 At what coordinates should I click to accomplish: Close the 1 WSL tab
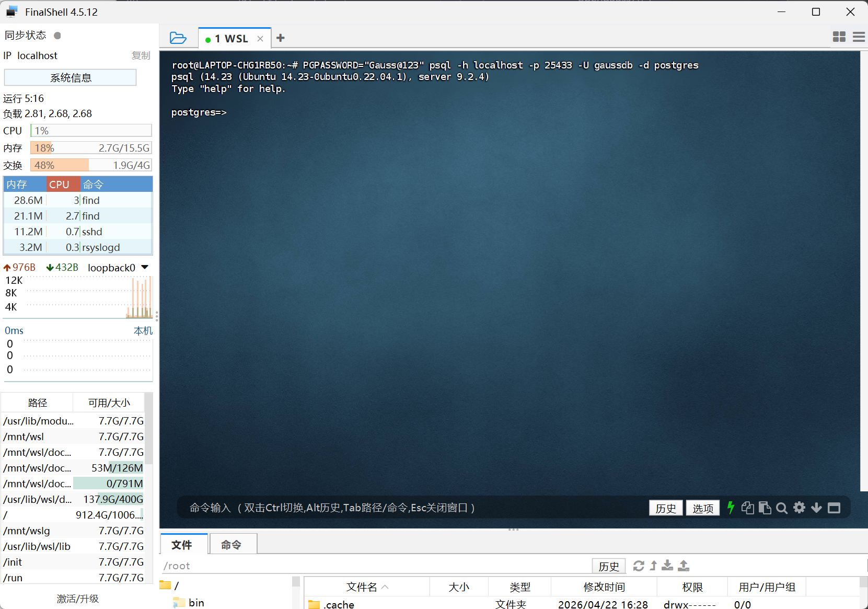[x=260, y=39]
